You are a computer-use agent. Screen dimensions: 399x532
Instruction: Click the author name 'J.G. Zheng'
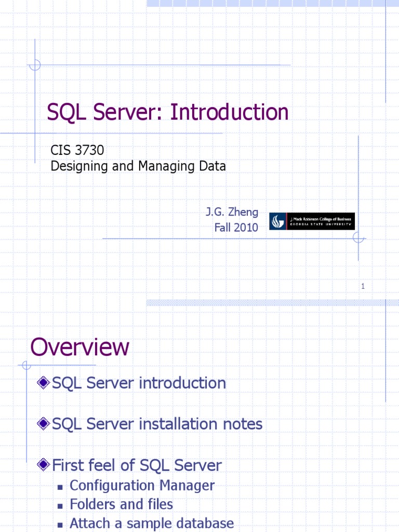pos(232,212)
